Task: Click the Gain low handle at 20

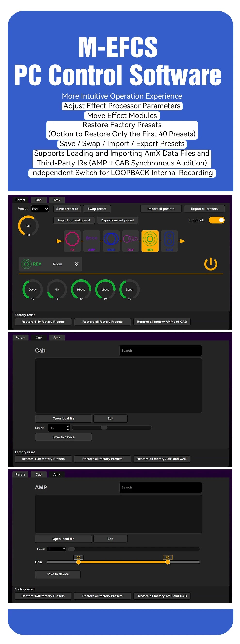Action: [78, 562]
